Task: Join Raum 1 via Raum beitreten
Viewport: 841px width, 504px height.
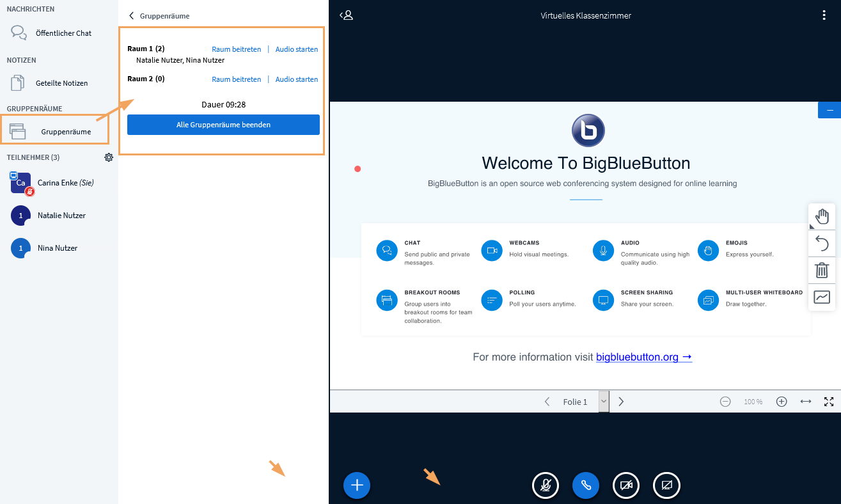Action: click(x=236, y=49)
